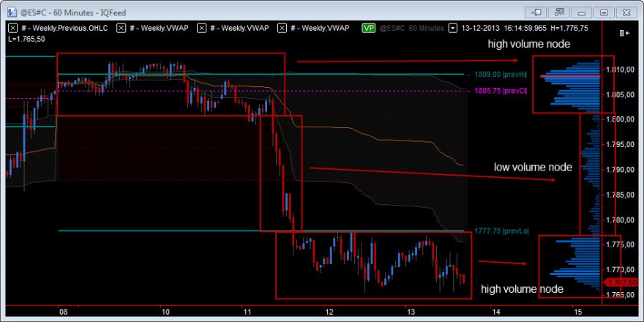
Task: Click the H=1.776,75 high value
Action: tap(569, 29)
